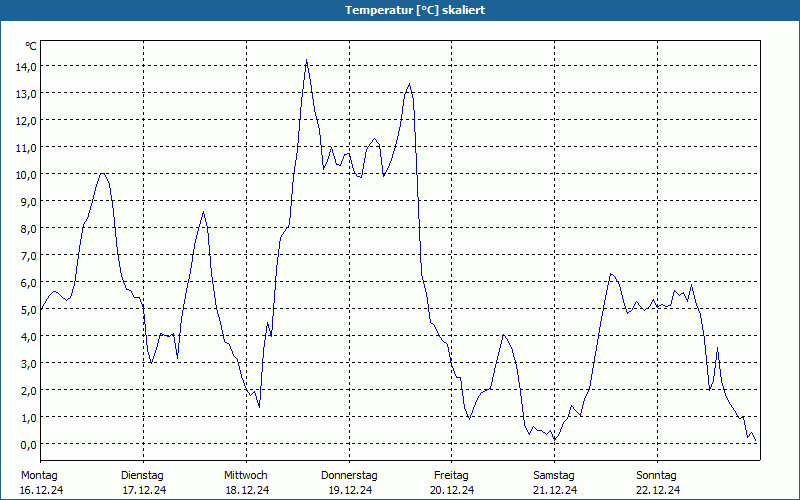
Task: Select the Donnerstag 19.12.24 axis label
Action: tap(349, 483)
